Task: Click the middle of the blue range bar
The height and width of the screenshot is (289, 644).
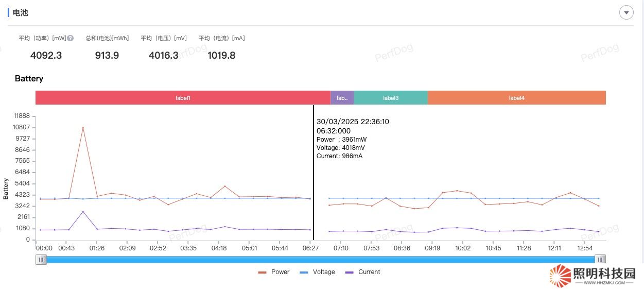Action: [320, 260]
